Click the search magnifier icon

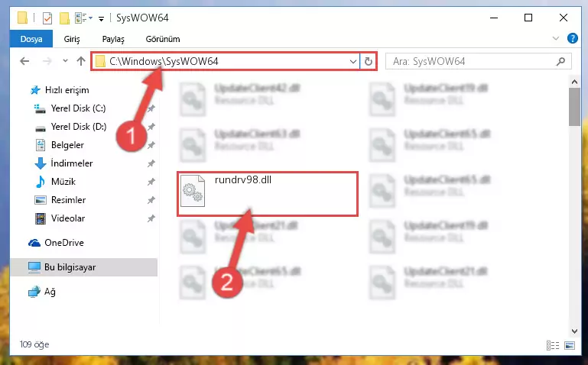pyautogui.click(x=560, y=61)
